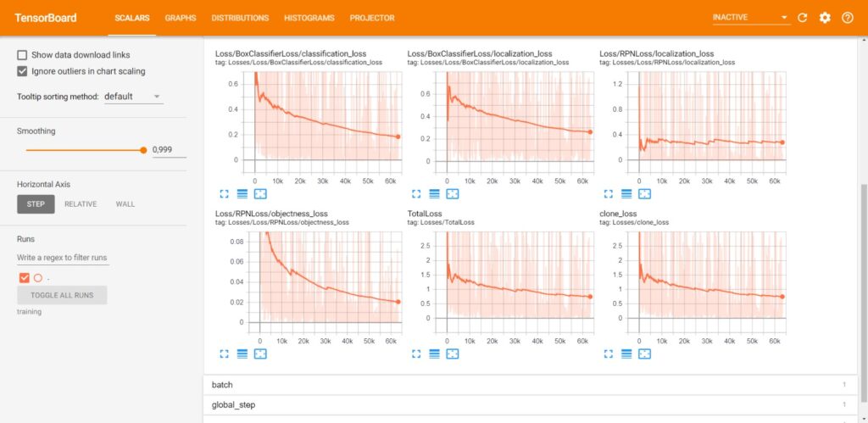Enable Show data download links checkbox
The image size is (868, 423).
point(23,55)
